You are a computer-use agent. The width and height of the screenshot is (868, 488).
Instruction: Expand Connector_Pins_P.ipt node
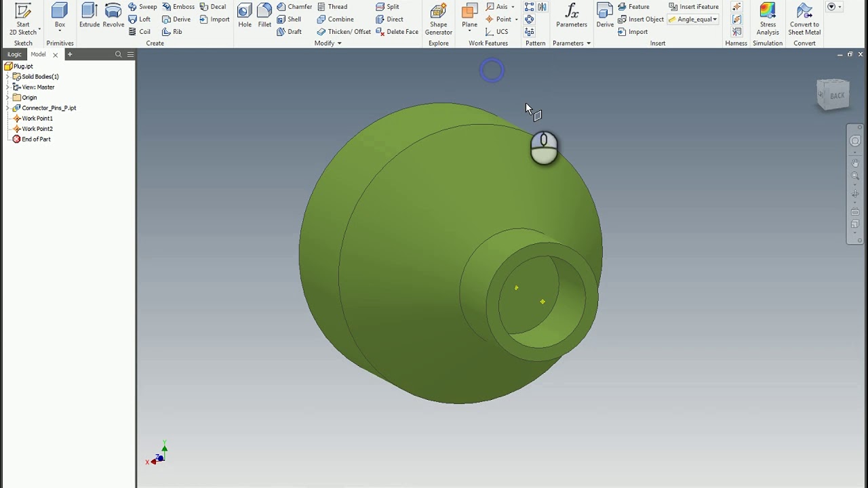7,108
